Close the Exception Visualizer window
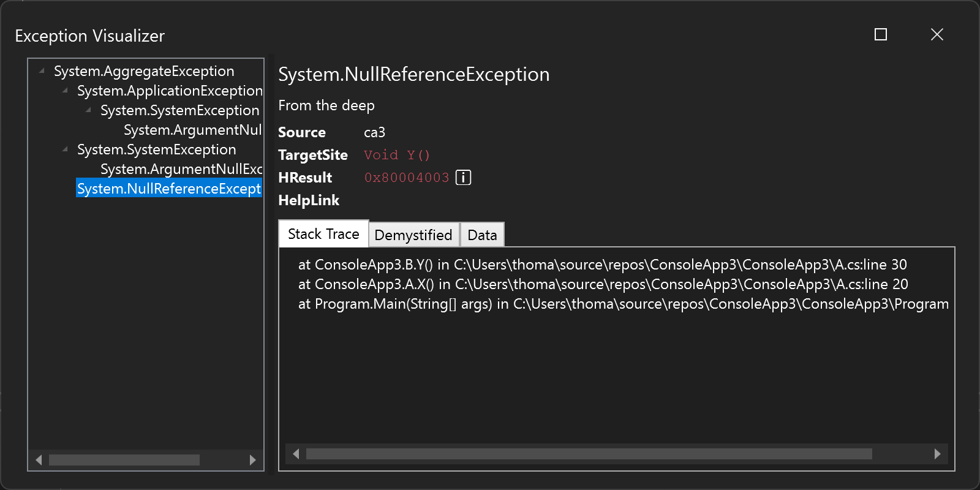 click(937, 34)
